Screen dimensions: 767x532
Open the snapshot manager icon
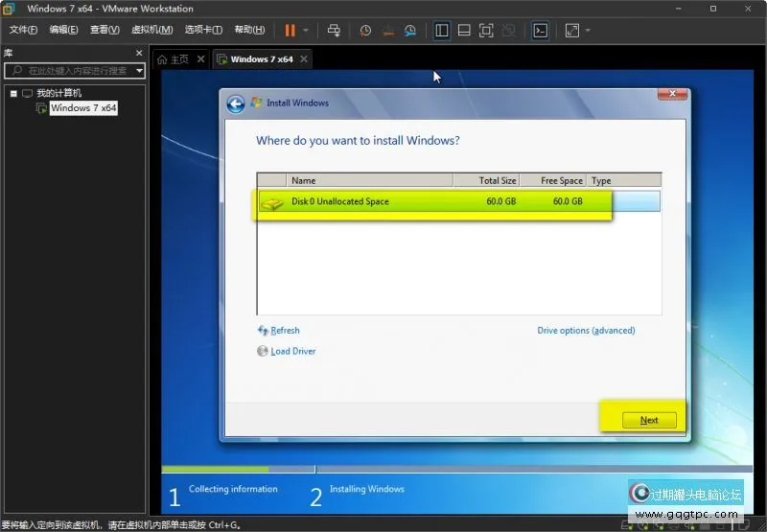[x=410, y=30]
